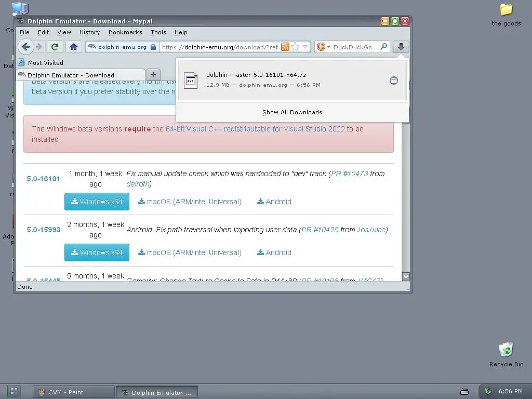Download macOS build for 5.0-16101
This screenshot has width=532, height=399.
[x=190, y=202]
